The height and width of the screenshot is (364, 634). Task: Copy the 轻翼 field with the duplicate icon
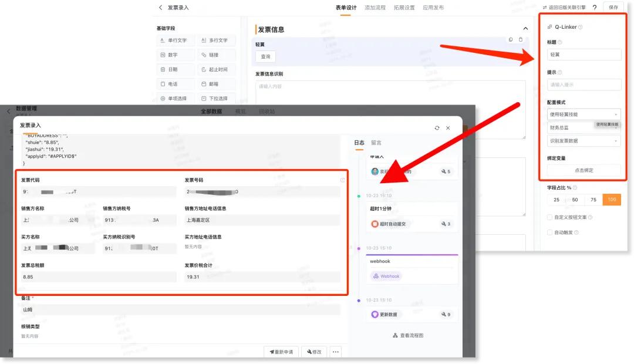(511, 40)
